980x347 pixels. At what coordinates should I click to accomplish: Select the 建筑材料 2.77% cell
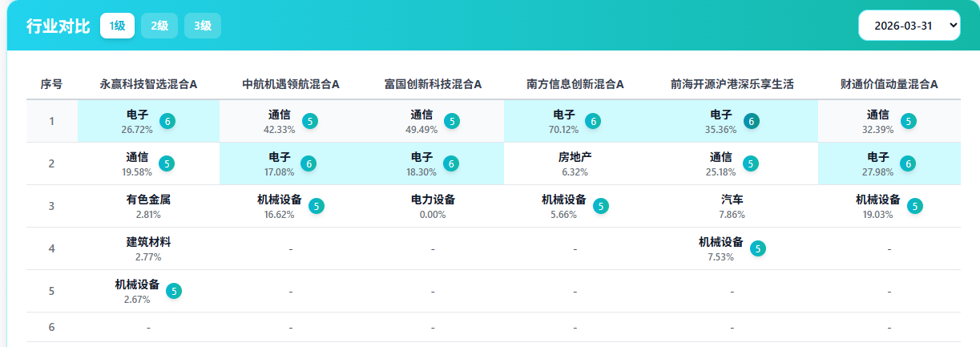click(x=148, y=248)
